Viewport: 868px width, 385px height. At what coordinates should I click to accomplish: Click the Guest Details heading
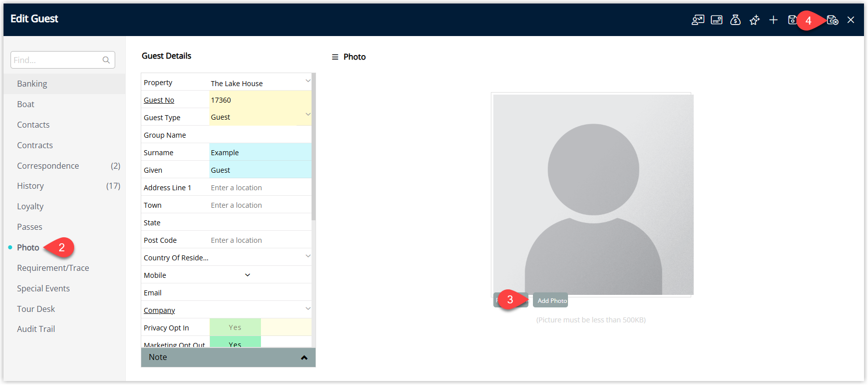(166, 56)
